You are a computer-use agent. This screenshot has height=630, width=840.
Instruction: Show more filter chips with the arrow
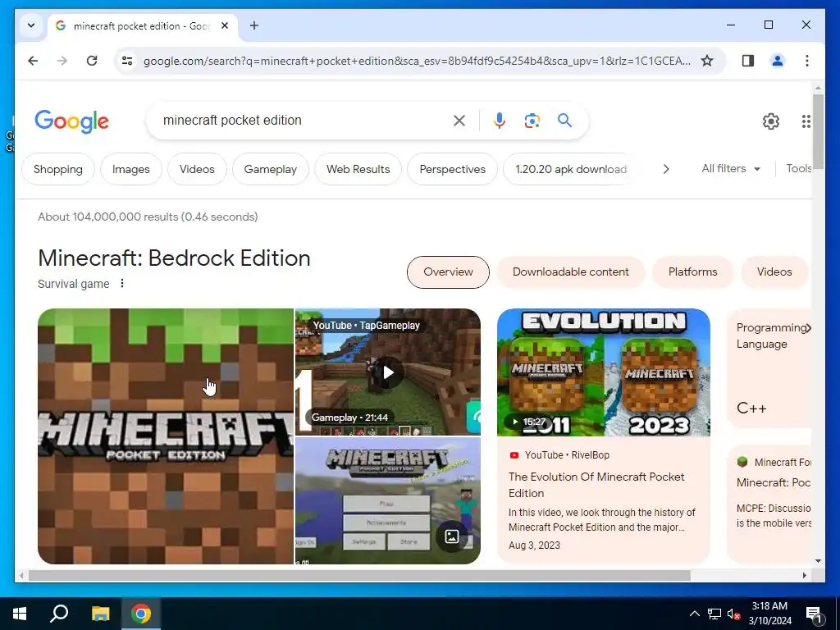click(x=666, y=169)
